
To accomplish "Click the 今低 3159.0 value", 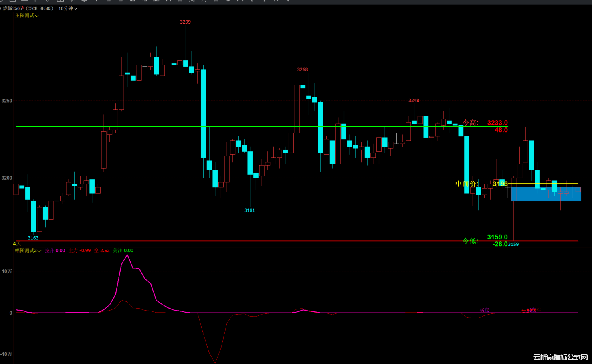I will (497, 237).
